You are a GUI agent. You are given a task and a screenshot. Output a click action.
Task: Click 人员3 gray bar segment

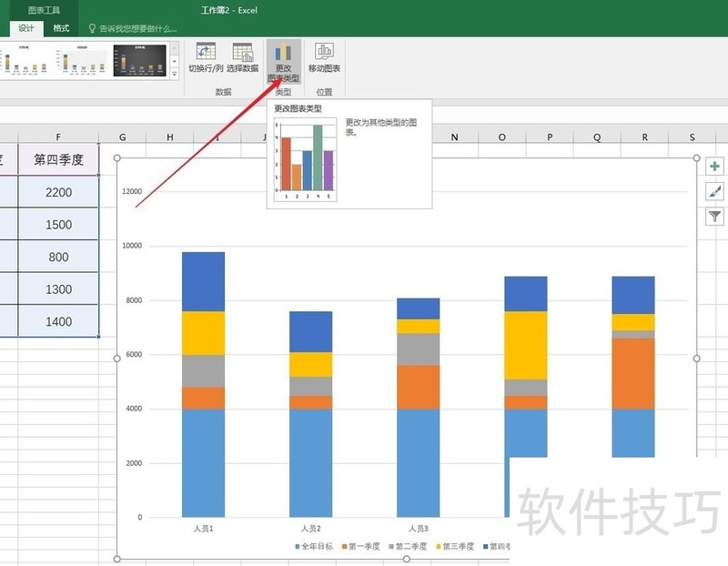coord(419,349)
